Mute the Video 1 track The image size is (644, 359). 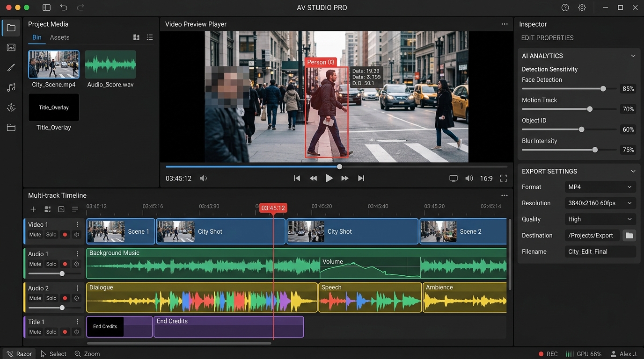(x=35, y=235)
